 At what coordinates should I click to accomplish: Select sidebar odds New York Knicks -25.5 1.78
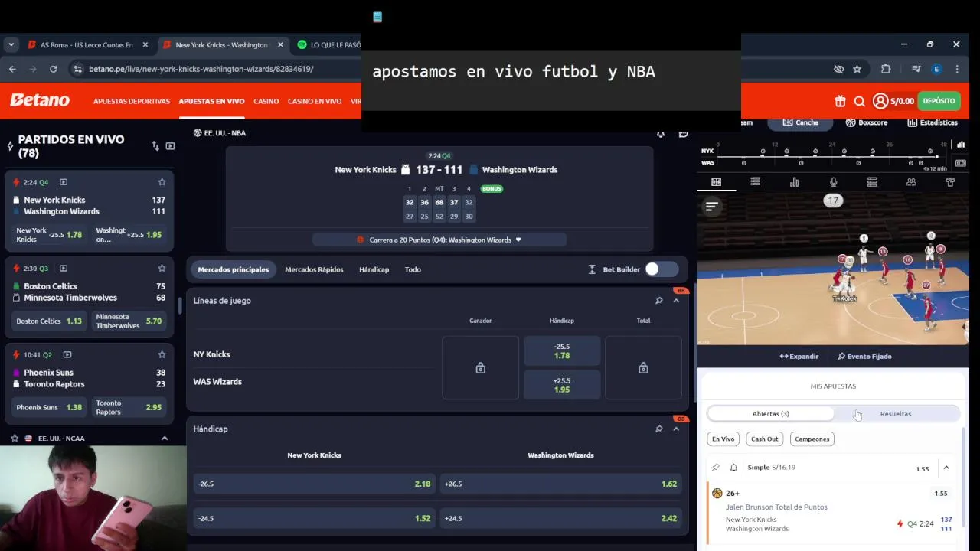coord(49,235)
